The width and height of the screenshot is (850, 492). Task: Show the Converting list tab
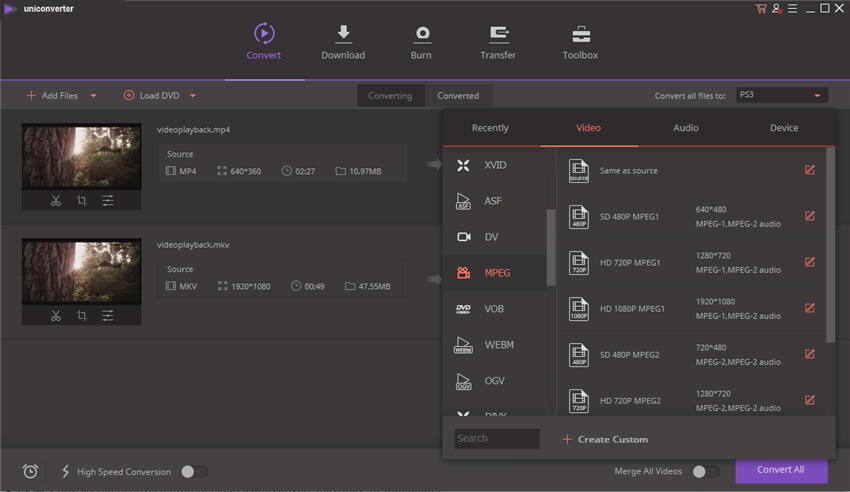(390, 95)
